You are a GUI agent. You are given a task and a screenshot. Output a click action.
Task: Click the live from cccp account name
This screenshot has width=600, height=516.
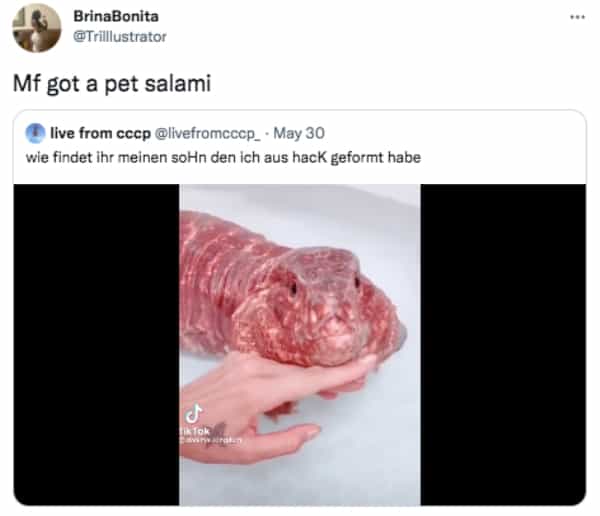pyautogui.click(x=100, y=133)
